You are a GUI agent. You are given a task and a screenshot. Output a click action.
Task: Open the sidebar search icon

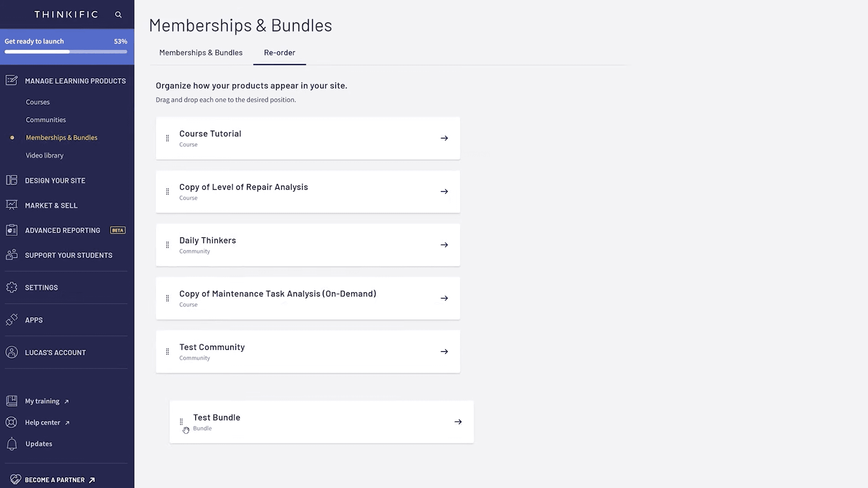[118, 14]
